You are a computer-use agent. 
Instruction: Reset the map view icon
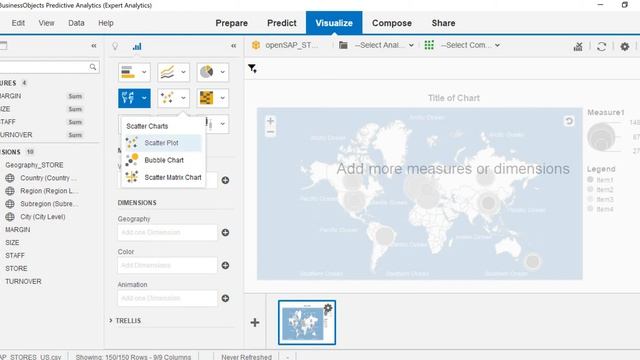(x=569, y=121)
